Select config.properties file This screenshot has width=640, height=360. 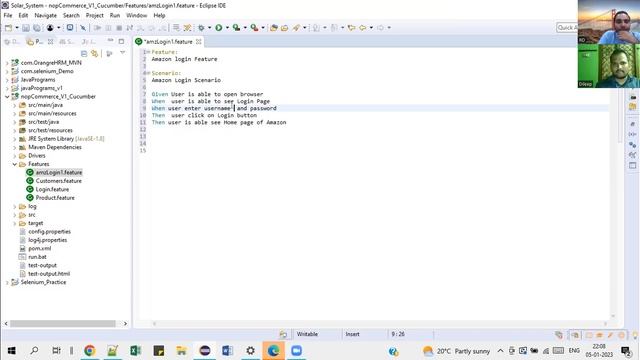[49, 232]
